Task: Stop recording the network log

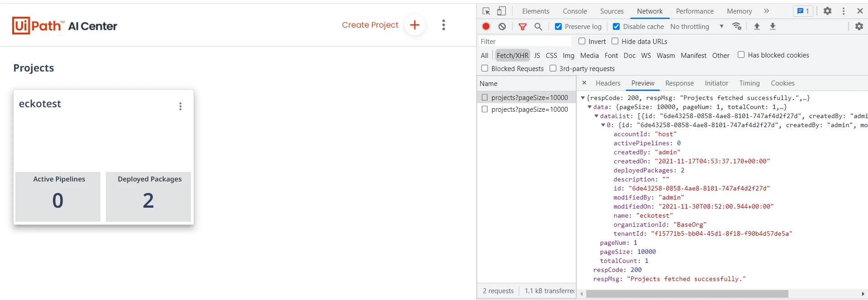Action: (x=486, y=26)
